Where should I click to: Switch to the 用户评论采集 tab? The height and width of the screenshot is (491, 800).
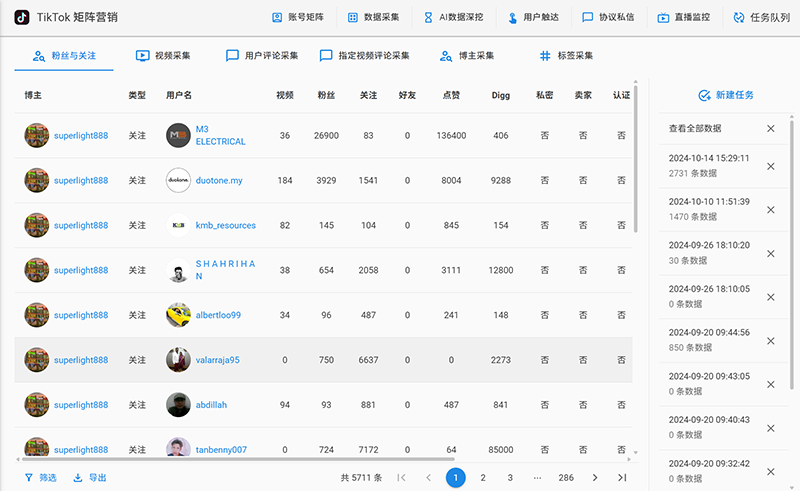click(x=262, y=56)
